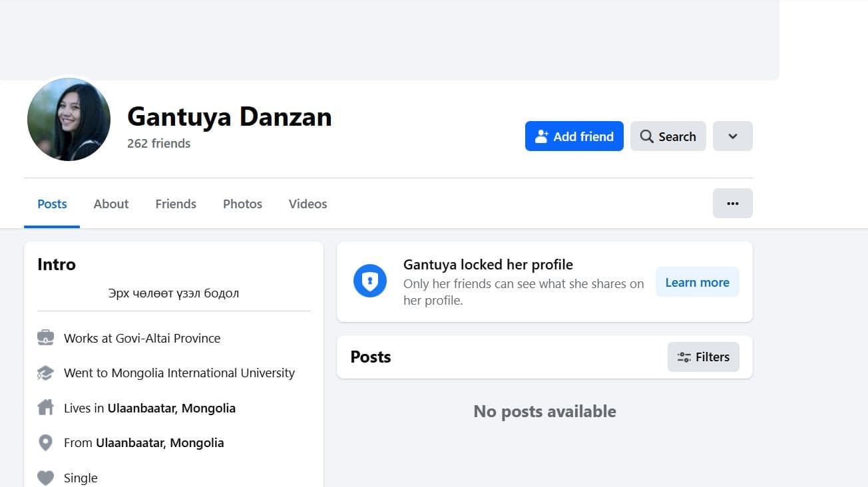Screen dimensions: 868x487
Task: Open From Ulaanbaatar, Mongolia link
Action: point(160,442)
